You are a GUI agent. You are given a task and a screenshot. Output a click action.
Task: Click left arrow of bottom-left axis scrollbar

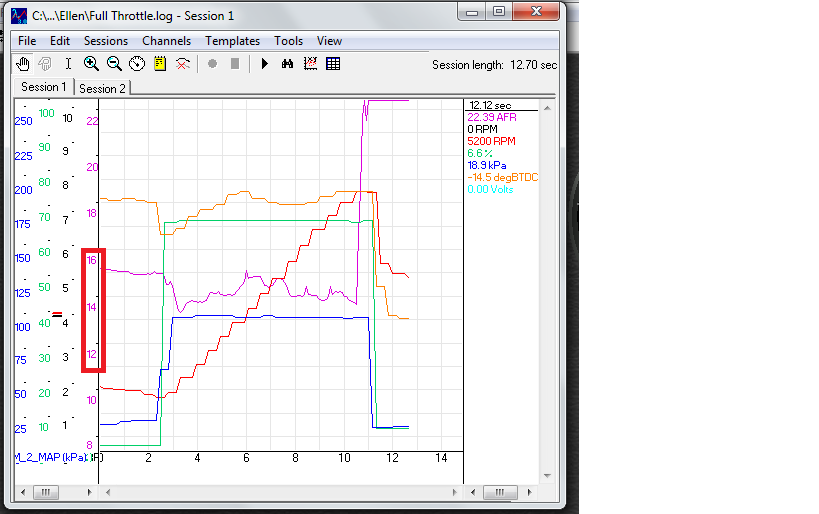tap(22, 492)
